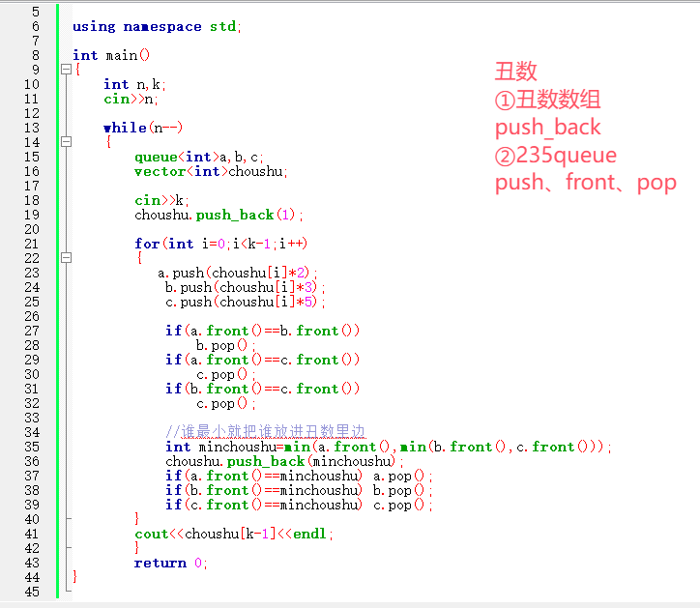700x608 pixels.
Task: Click line number 21 in the gutter
Action: (x=32, y=244)
